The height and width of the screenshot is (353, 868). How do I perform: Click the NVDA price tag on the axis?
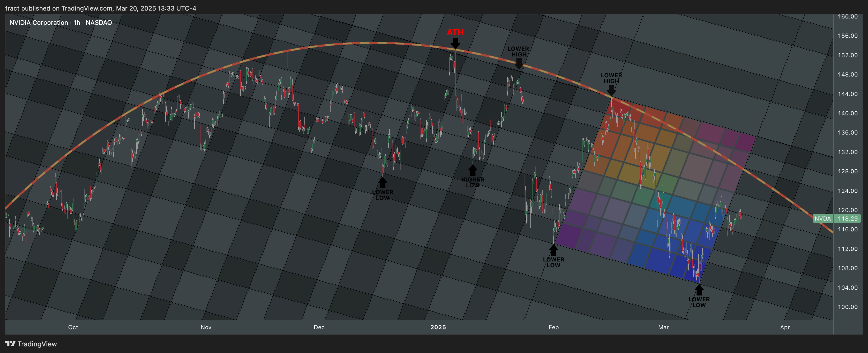(823, 219)
